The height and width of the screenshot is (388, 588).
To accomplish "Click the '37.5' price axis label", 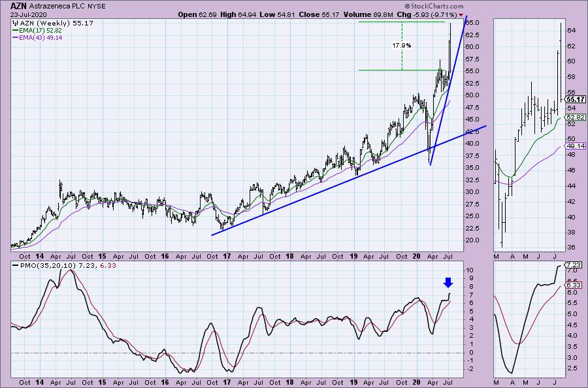I will click(x=472, y=155).
